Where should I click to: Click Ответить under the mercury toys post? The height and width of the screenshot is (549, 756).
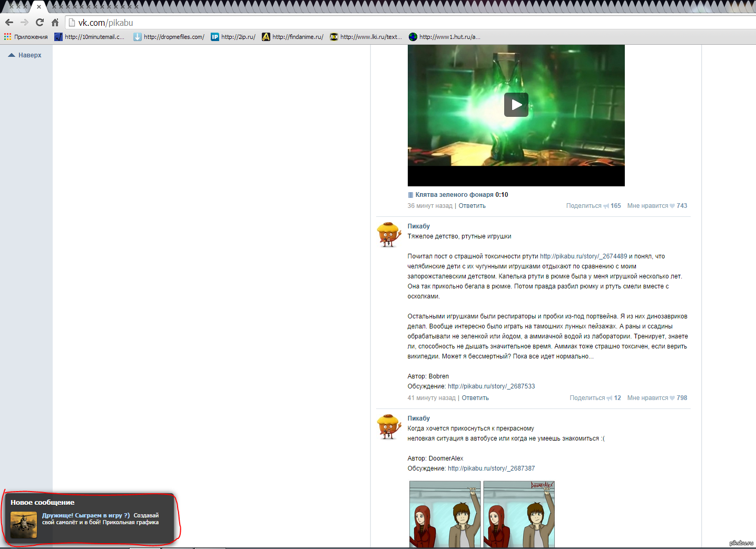point(475,398)
